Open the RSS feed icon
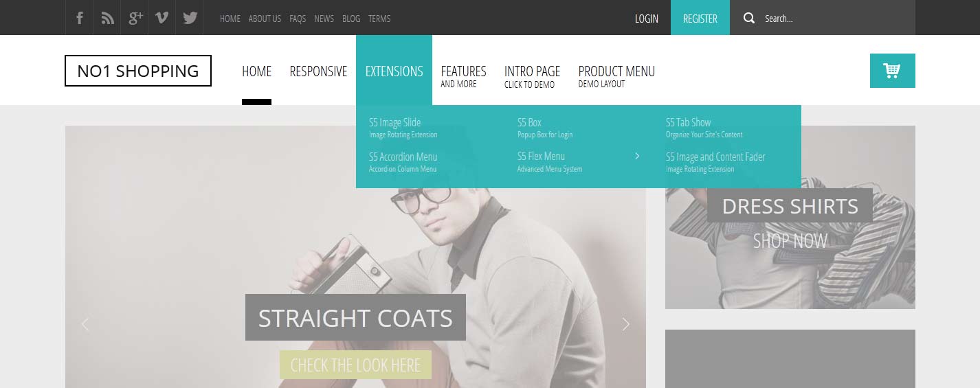 (x=107, y=18)
